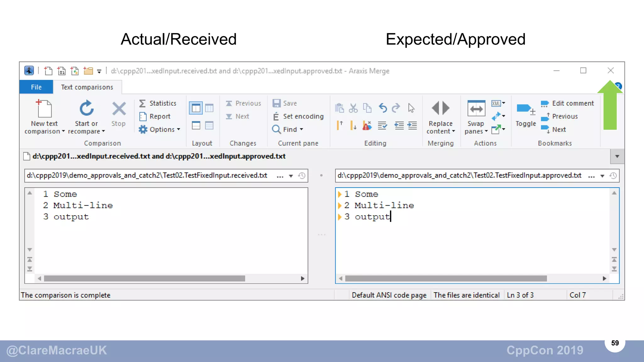This screenshot has width=644, height=362.
Task: Click new binary comparison icon in title bar
Action: coord(62,71)
